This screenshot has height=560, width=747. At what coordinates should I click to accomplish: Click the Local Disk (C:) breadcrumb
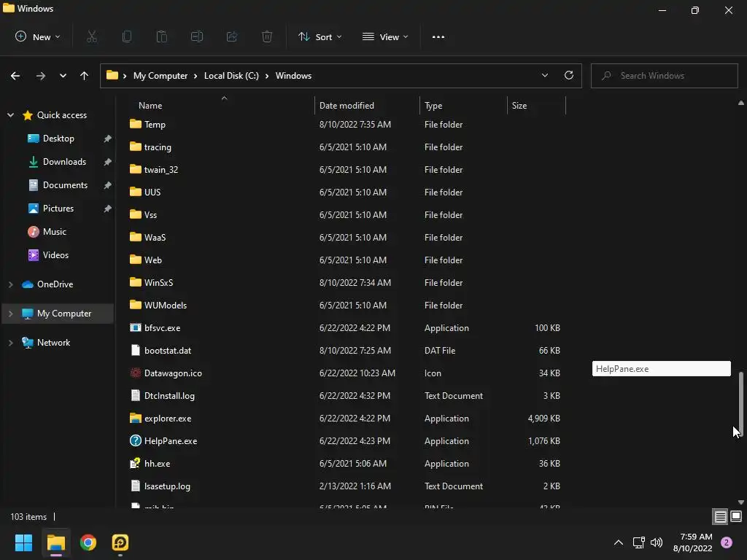pyautogui.click(x=231, y=76)
